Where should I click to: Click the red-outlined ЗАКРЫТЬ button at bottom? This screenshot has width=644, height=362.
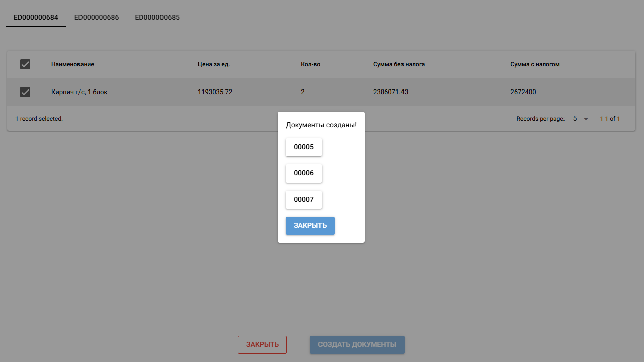click(x=262, y=345)
